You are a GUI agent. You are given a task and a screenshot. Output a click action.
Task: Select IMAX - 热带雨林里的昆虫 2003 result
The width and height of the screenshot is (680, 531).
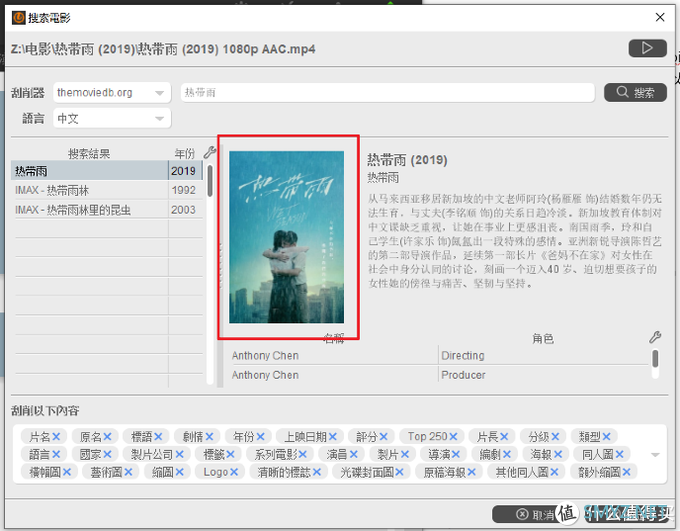point(107,210)
